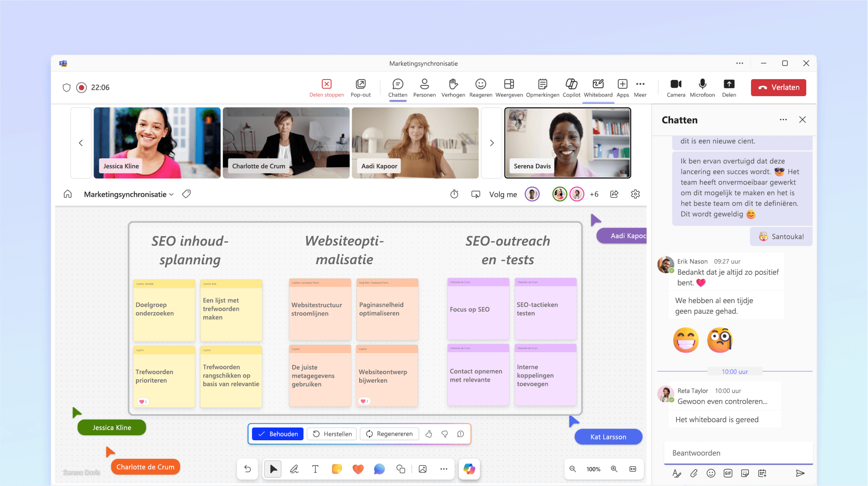Expand the Meer options menu
The width and height of the screenshot is (868, 486).
[x=641, y=87]
